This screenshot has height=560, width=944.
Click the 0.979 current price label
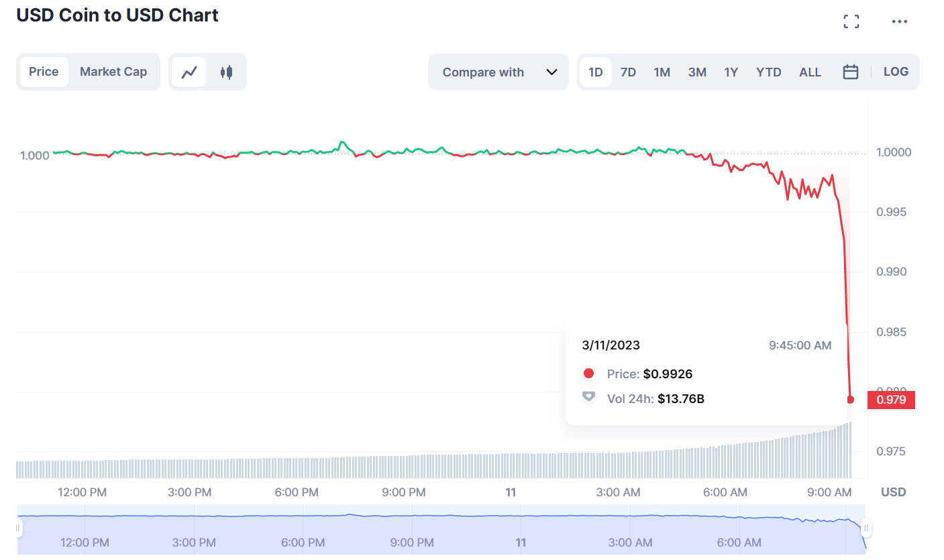pyautogui.click(x=891, y=400)
